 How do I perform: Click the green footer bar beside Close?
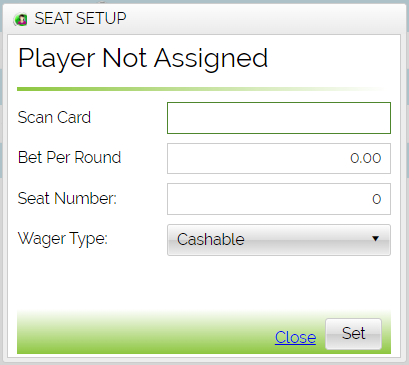(143, 333)
